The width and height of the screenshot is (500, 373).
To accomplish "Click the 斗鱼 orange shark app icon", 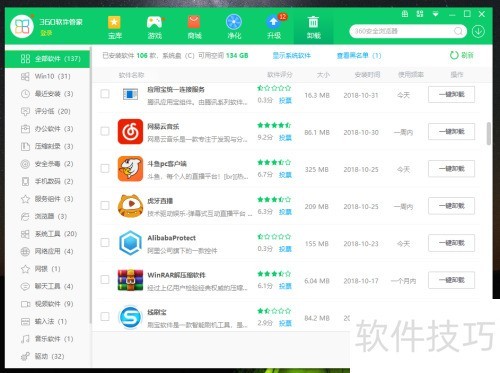I will pyautogui.click(x=130, y=168).
